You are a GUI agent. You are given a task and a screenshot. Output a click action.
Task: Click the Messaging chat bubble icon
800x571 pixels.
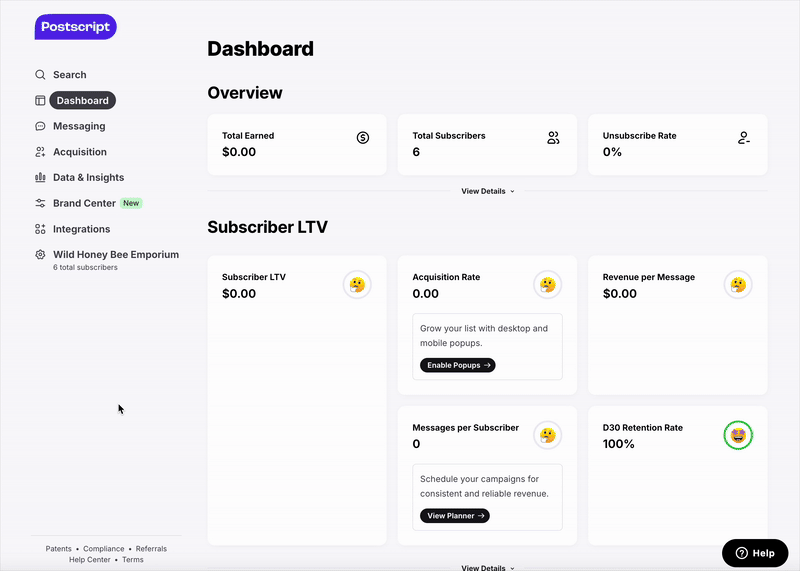point(40,126)
